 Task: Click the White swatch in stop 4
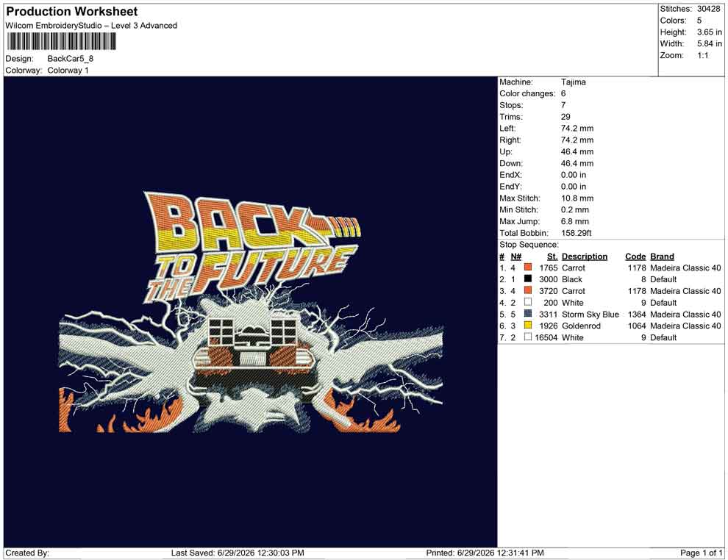pyautogui.click(x=528, y=302)
